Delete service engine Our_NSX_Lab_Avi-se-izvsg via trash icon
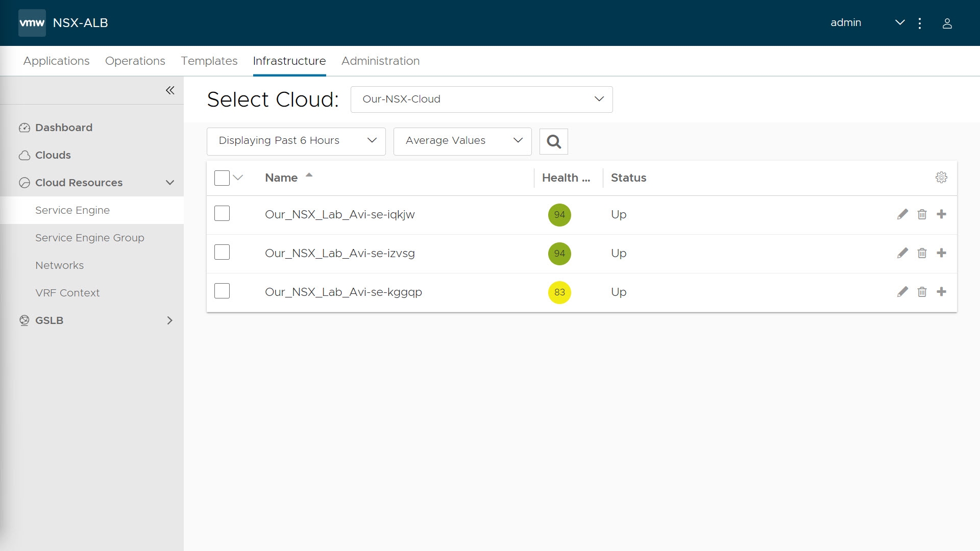This screenshot has height=551, width=980. (x=922, y=253)
